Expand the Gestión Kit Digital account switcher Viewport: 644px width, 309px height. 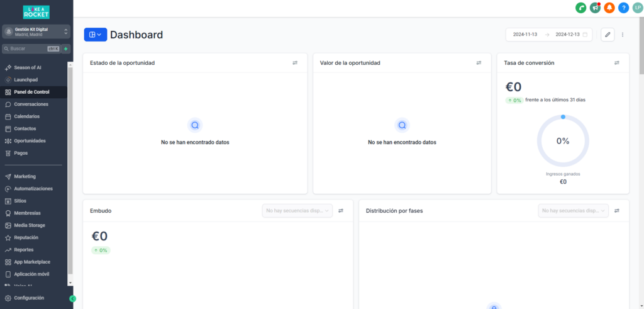point(36,32)
